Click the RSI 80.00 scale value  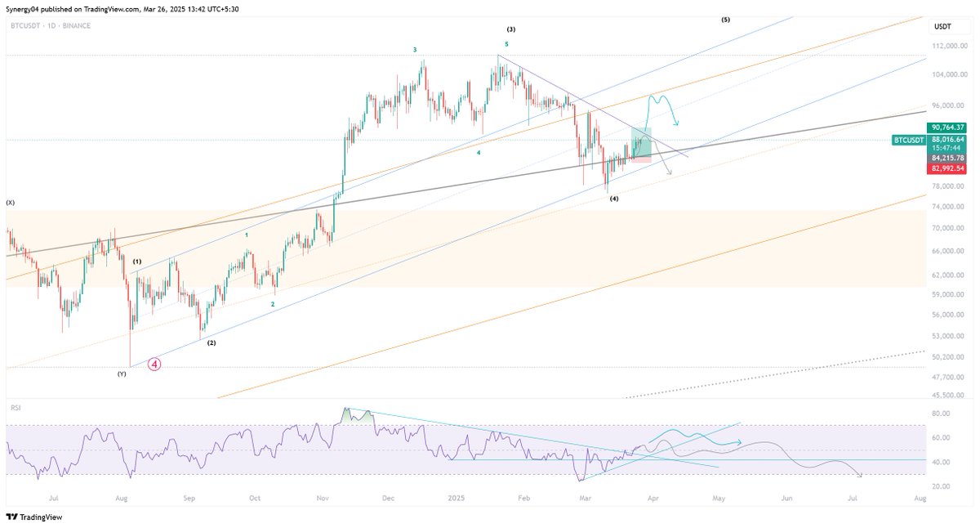(942, 414)
